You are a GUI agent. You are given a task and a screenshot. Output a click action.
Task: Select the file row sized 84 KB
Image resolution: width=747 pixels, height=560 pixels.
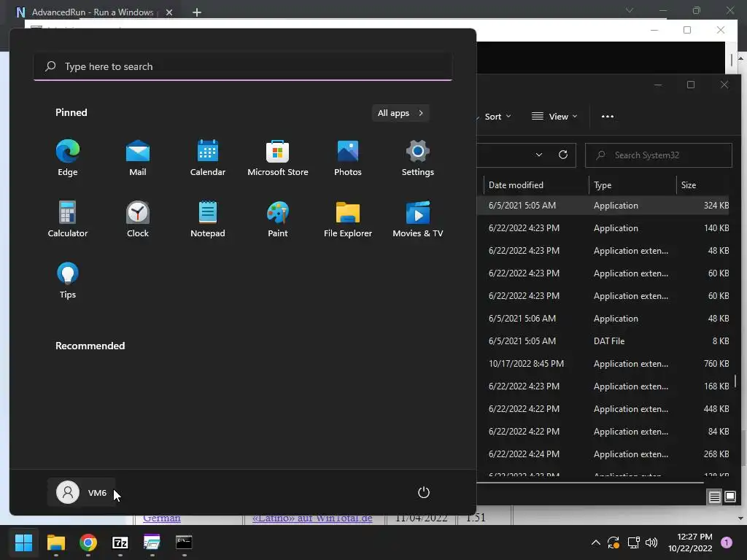point(603,432)
